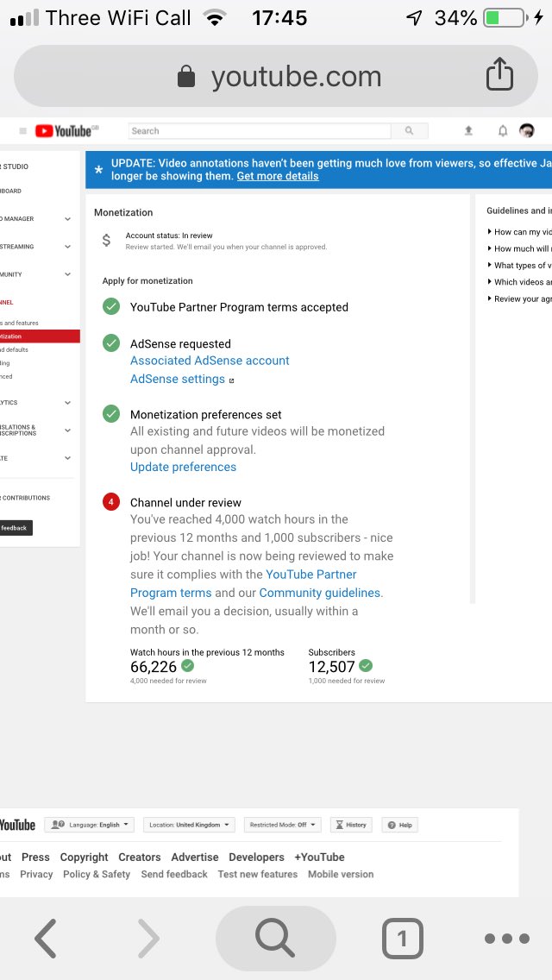
Task: Click the search magnifier button
Action: pos(410,130)
